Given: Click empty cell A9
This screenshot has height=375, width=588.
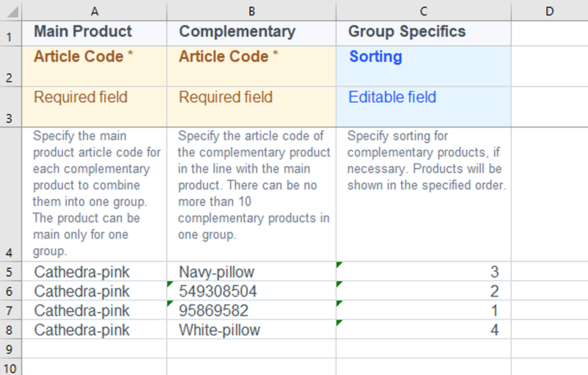Looking at the screenshot, I should (95, 349).
